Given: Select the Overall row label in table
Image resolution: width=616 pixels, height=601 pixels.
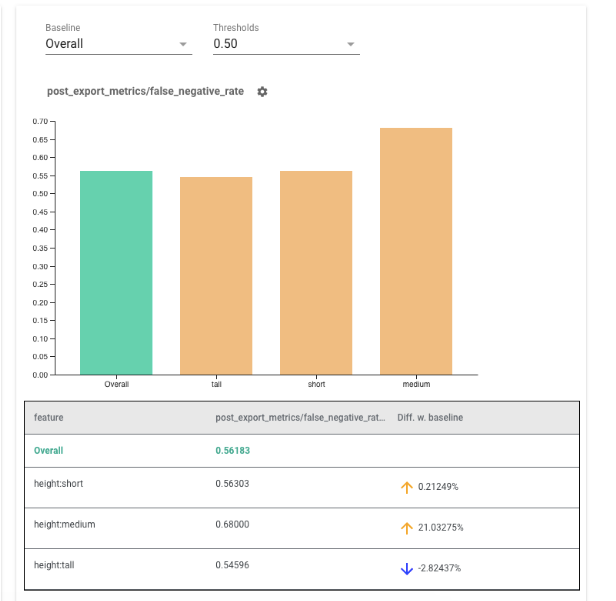Looking at the screenshot, I should tap(49, 451).
